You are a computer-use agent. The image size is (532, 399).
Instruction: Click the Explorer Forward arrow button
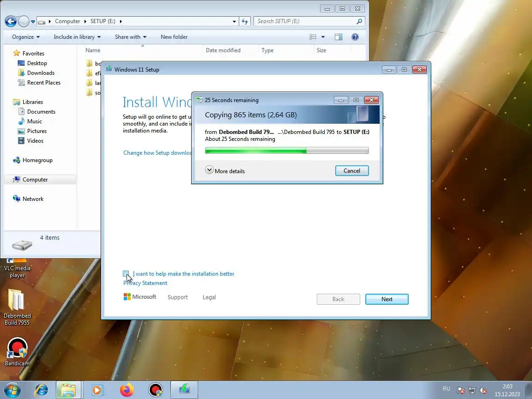24,21
